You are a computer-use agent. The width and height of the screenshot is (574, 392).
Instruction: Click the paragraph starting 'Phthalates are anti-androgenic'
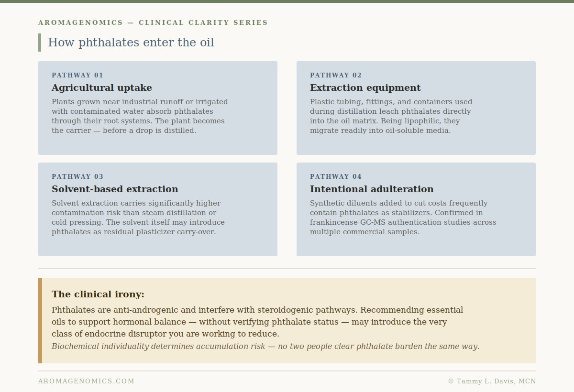(257, 322)
